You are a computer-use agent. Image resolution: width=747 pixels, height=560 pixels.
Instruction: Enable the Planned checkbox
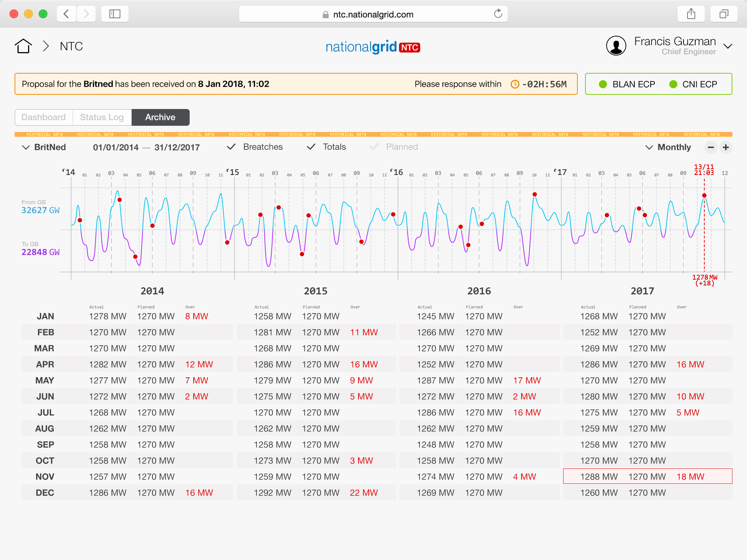374,147
